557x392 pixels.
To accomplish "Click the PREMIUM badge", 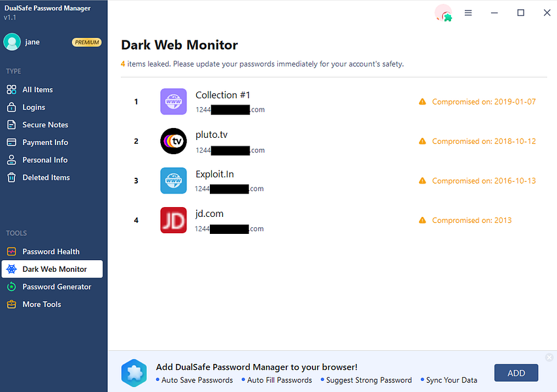I will click(86, 42).
